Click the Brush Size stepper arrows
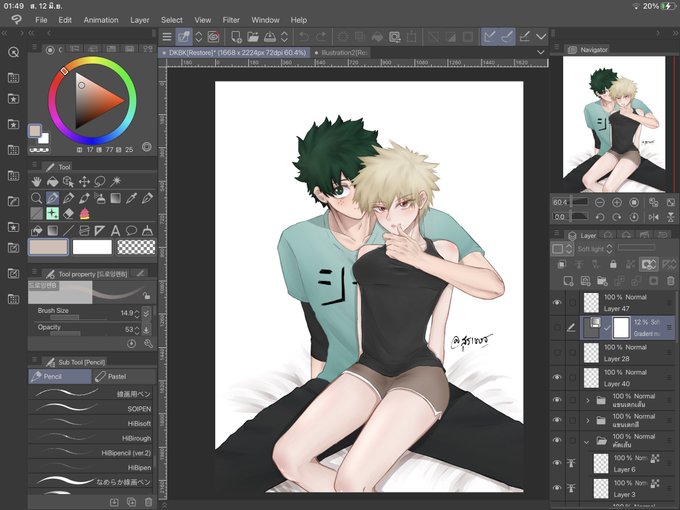Image resolution: width=680 pixels, height=510 pixels. click(x=137, y=313)
